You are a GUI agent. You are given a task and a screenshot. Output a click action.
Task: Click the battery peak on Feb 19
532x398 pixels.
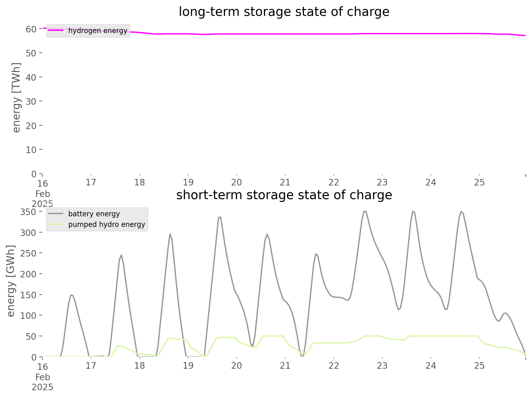(x=220, y=217)
